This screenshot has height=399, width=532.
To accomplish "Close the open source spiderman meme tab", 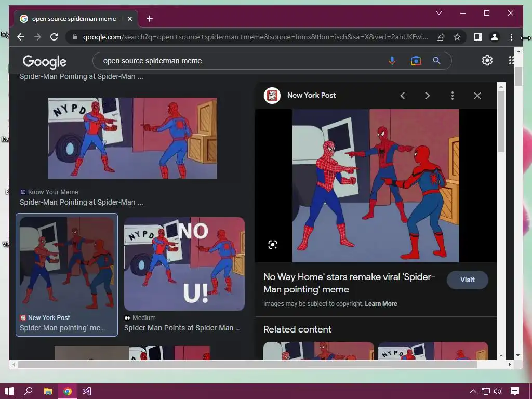I will click(x=129, y=19).
